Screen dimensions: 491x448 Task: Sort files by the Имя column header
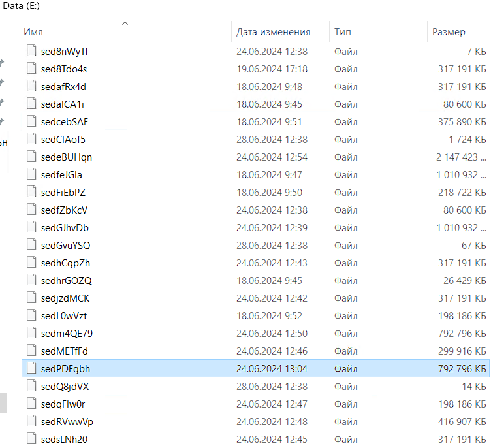[34, 32]
